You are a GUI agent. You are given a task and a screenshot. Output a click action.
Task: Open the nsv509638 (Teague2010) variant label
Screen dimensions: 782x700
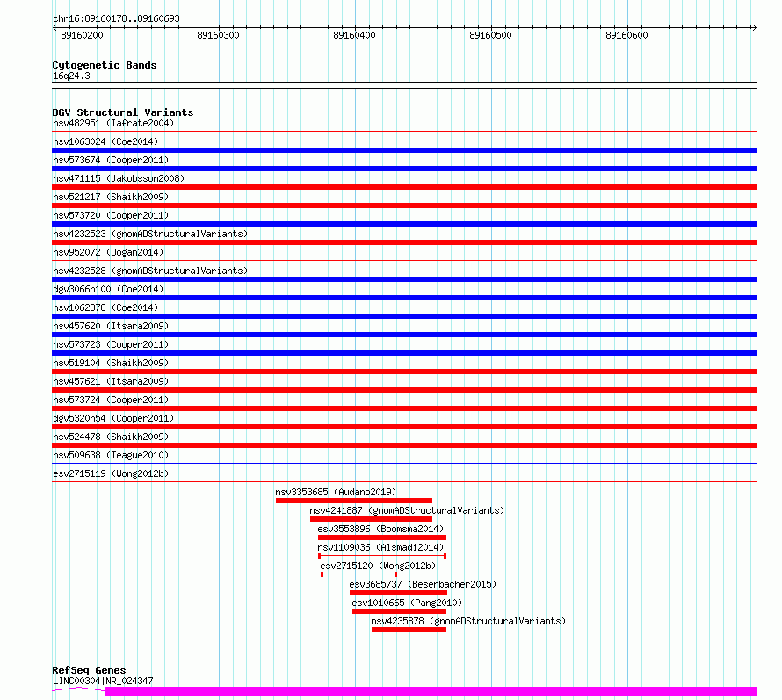pos(111,455)
